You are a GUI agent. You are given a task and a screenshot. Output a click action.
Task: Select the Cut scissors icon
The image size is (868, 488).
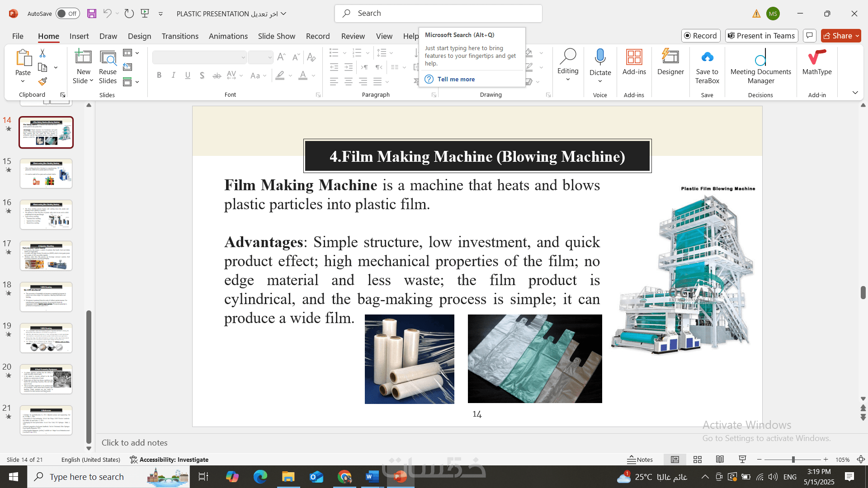coord(42,53)
